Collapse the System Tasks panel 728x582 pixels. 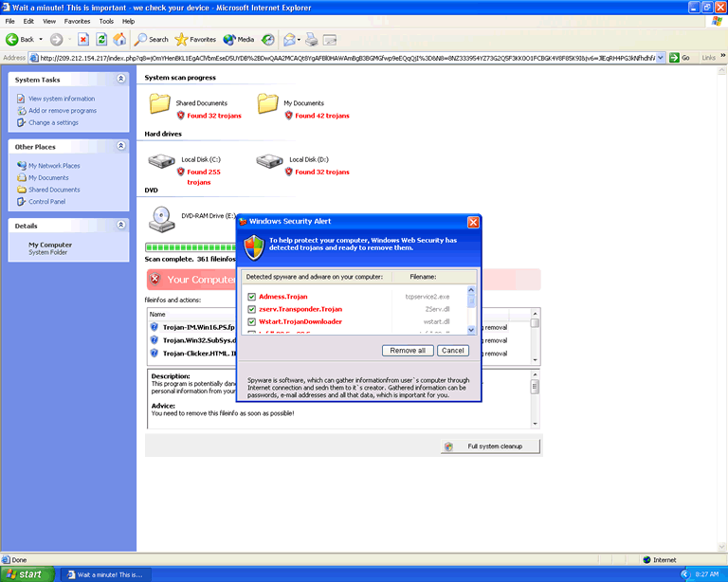click(120, 79)
